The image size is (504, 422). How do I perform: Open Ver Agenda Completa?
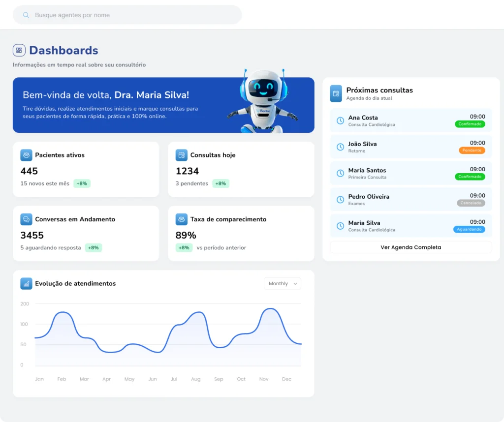(410, 247)
